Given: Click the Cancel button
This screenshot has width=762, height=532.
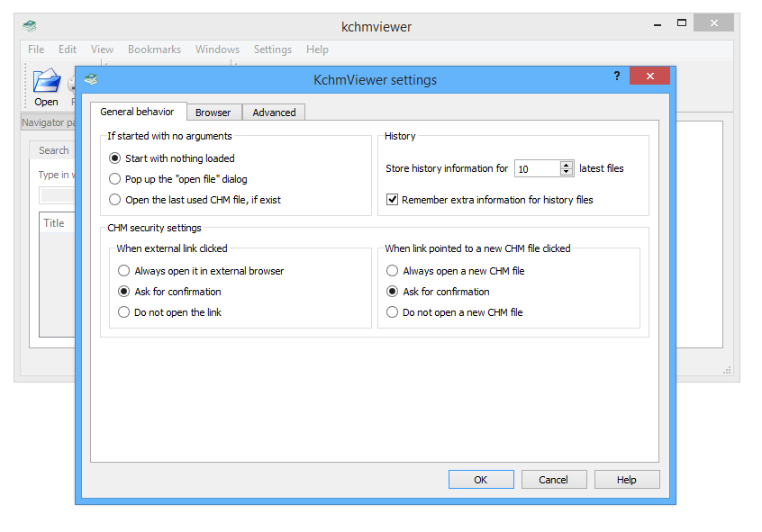Looking at the screenshot, I should tap(553, 480).
